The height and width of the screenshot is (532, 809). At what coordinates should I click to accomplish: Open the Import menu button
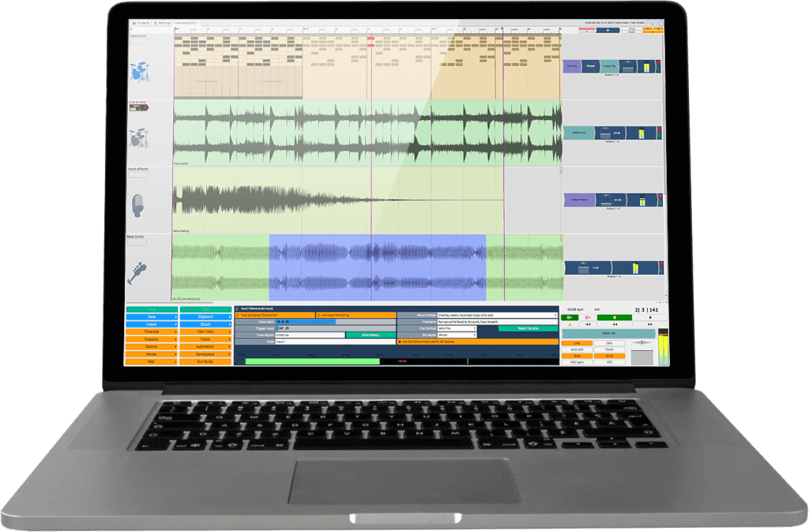coord(150,324)
